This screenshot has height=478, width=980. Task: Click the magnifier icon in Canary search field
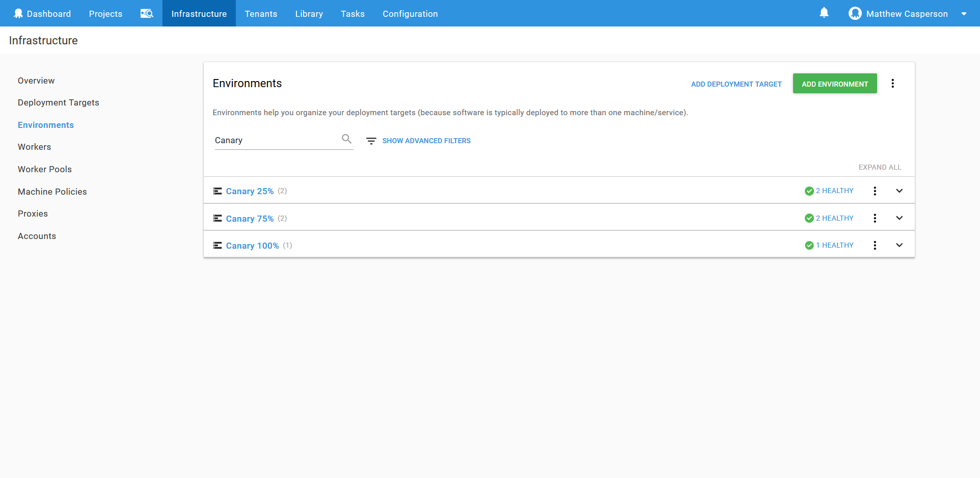[x=346, y=139]
